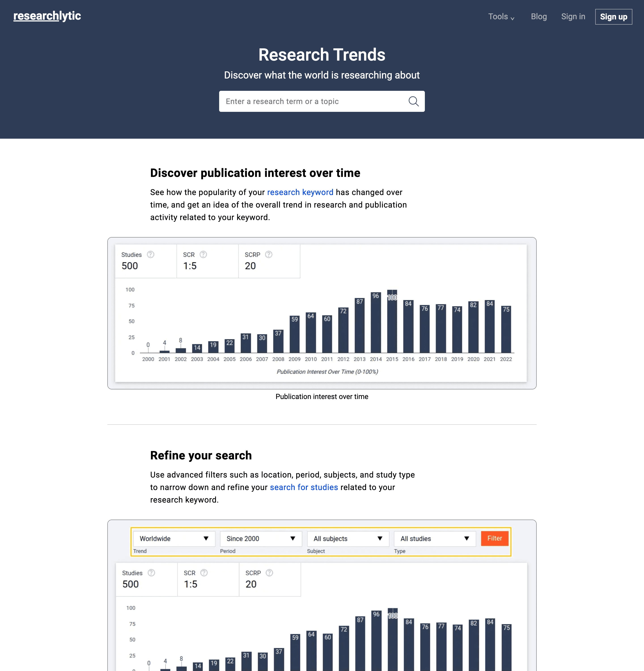This screenshot has height=671, width=644.
Task: Follow the search for studies link
Action: point(304,487)
